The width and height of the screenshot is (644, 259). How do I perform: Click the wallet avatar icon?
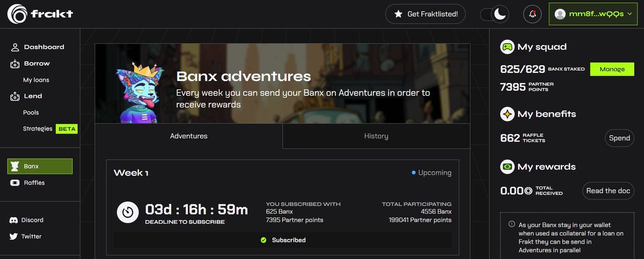tap(560, 14)
